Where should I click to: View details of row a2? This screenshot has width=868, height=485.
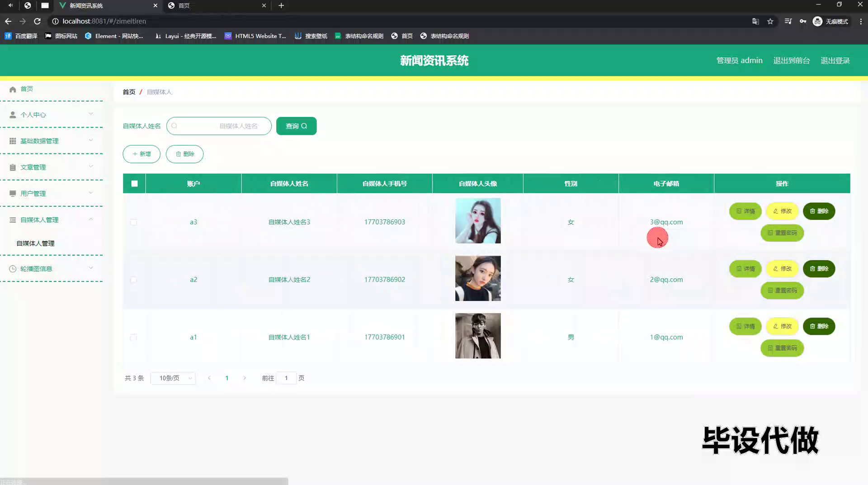[745, 269]
